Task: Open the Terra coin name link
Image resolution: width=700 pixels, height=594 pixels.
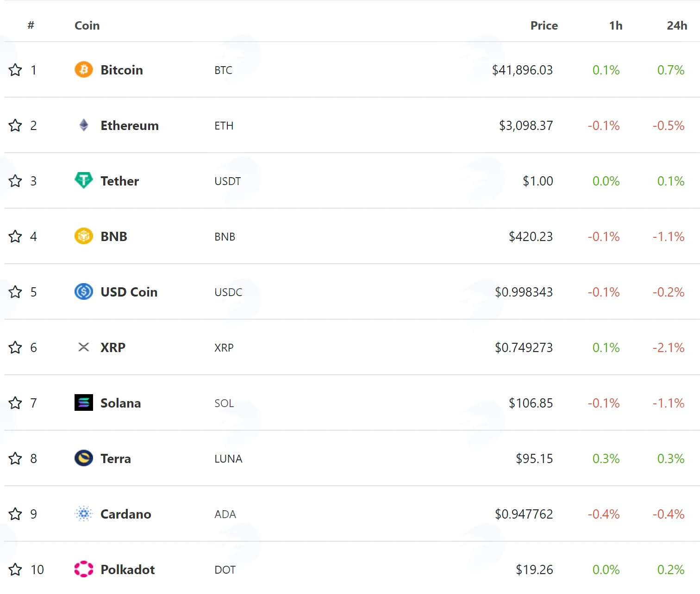Action: tap(116, 458)
